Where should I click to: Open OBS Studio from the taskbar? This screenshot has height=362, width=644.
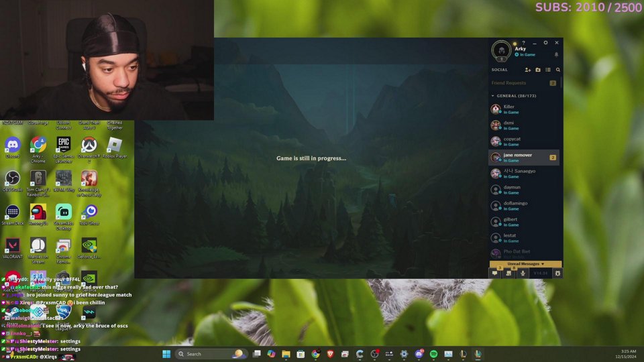[x=374, y=354]
